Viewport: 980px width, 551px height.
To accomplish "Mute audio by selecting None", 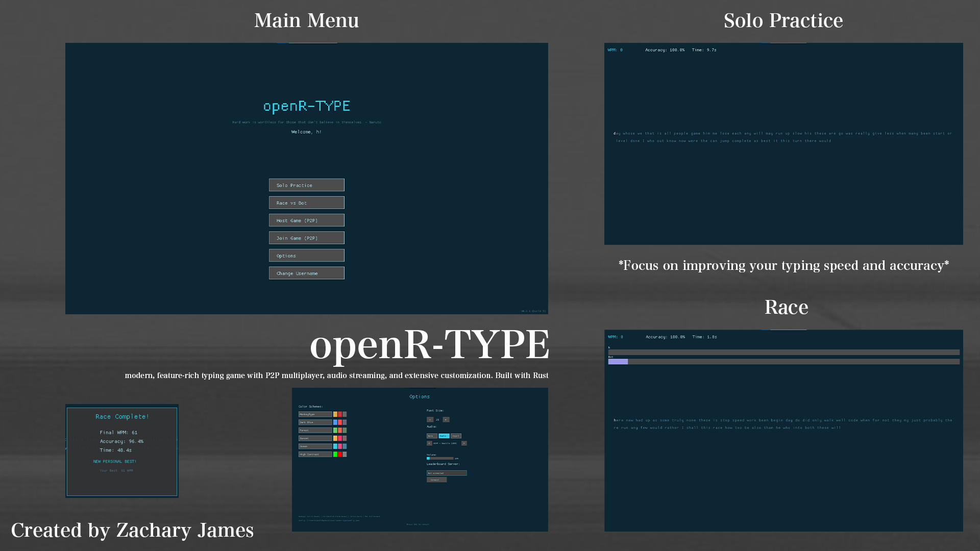I will coord(432,436).
